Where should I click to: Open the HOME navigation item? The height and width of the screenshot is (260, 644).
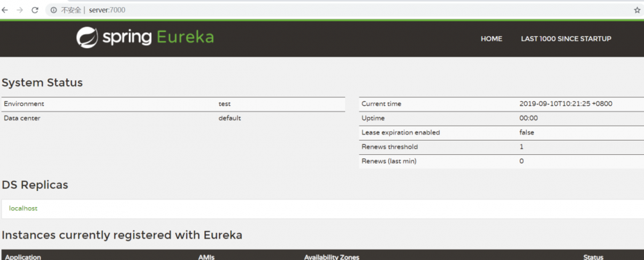(491, 39)
